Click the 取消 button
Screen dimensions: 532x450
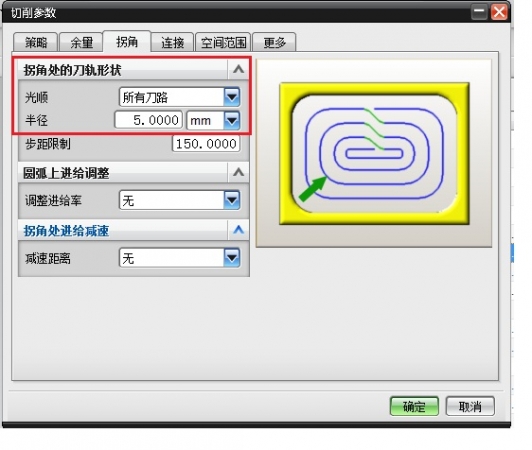[x=470, y=406]
